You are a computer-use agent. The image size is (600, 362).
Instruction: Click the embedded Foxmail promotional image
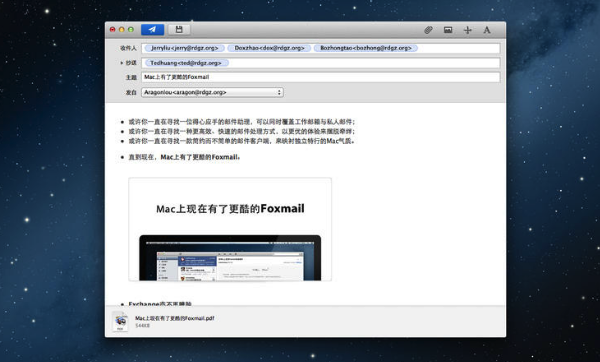click(x=230, y=229)
